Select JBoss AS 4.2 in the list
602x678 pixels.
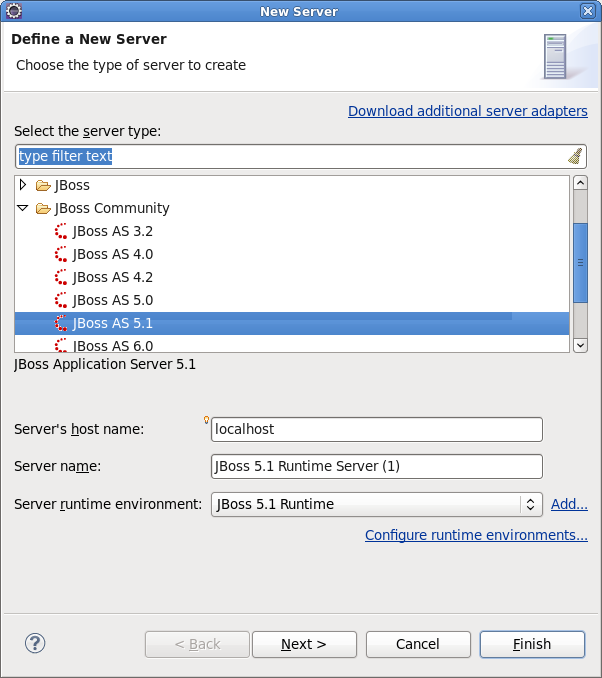pyautogui.click(x=113, y=277)
